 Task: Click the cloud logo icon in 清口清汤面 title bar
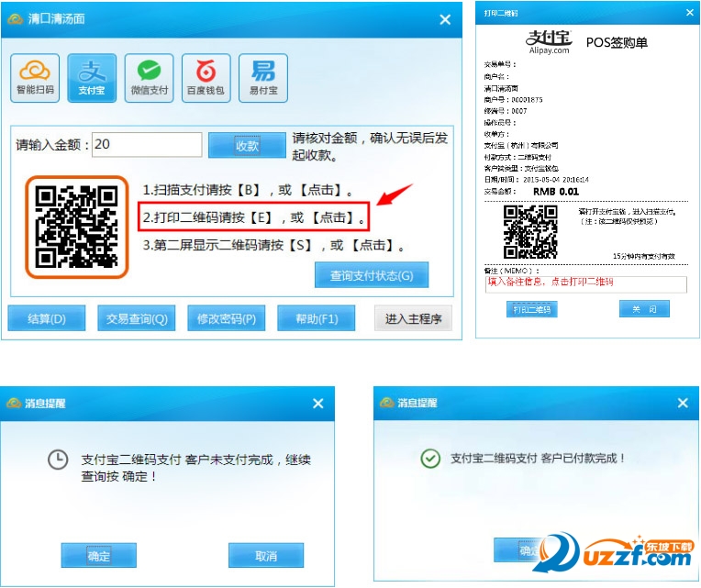(x=15, y=19)
